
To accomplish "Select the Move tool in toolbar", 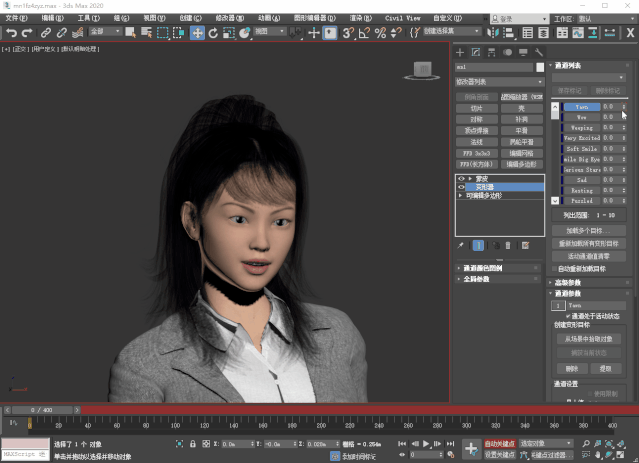I will click(197, 33).
